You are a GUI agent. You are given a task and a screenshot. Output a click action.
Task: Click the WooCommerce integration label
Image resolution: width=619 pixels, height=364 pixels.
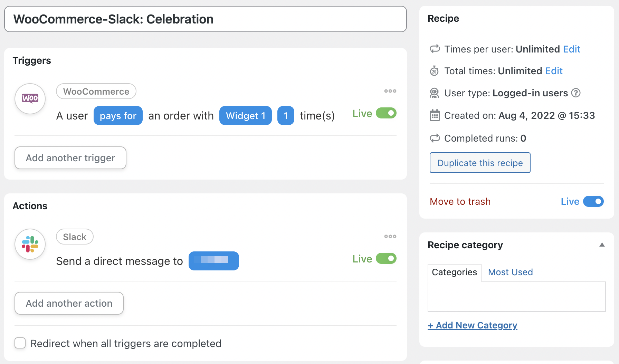click(x=96, y=91)
